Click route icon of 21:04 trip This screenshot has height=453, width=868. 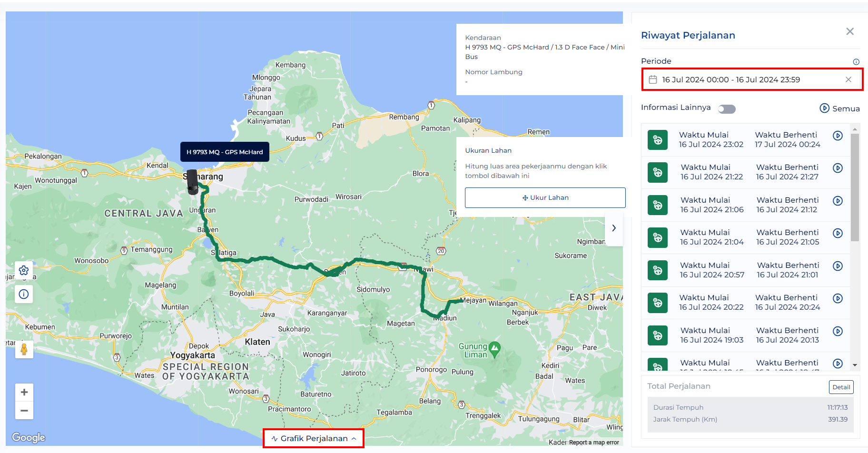tap(658, 237)
